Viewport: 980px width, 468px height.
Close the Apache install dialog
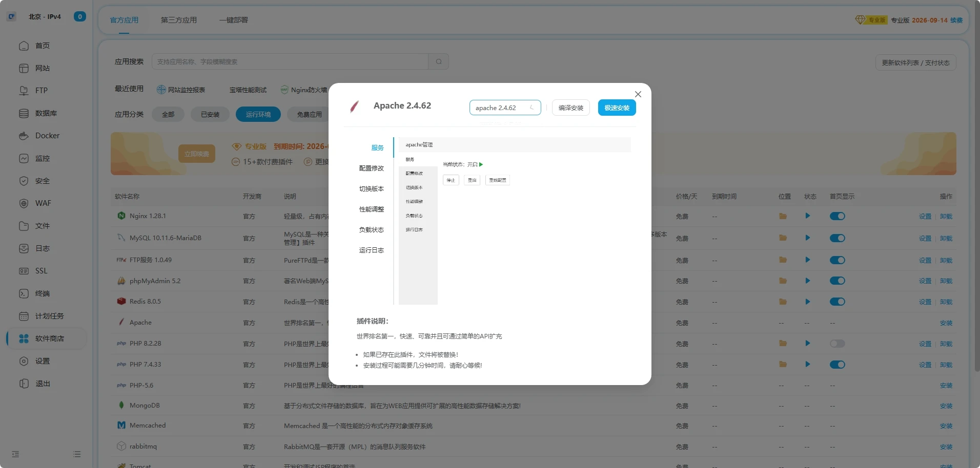(x=638, y=94)
